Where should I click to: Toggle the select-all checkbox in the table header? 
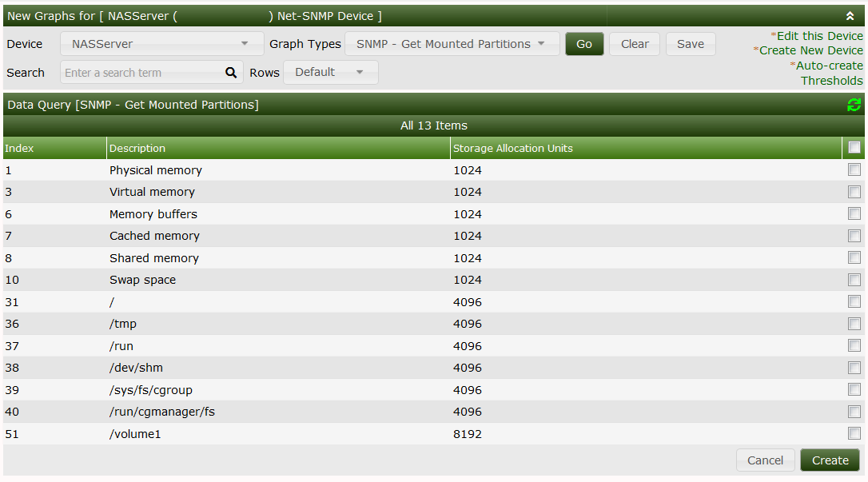pos(854,147)
